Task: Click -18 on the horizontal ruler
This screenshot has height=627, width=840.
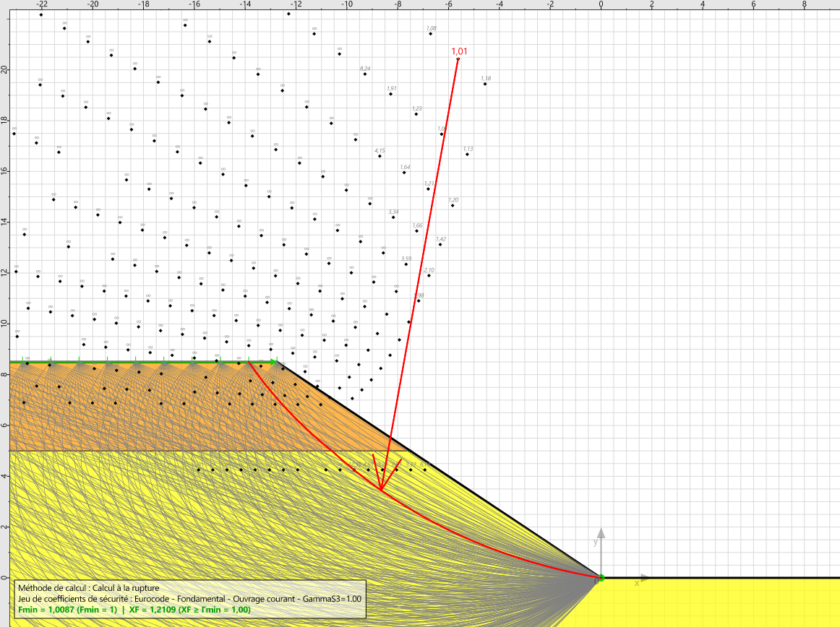Action: coord(144,4)
